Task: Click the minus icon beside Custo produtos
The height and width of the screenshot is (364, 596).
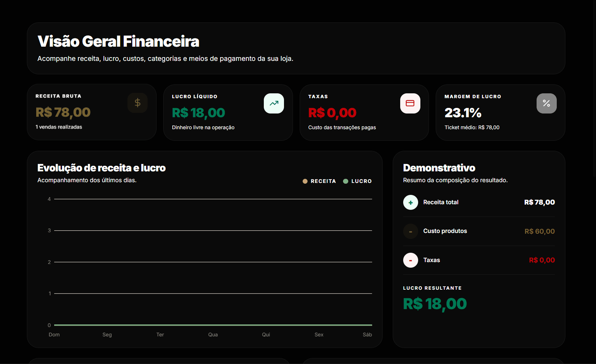Action: [410, 231]
